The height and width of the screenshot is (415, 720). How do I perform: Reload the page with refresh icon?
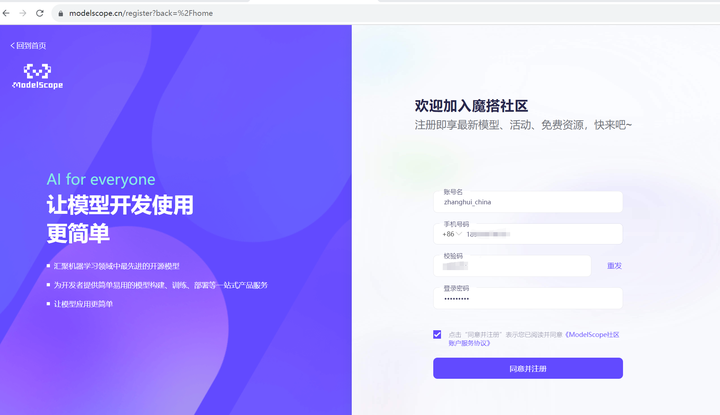40,13
